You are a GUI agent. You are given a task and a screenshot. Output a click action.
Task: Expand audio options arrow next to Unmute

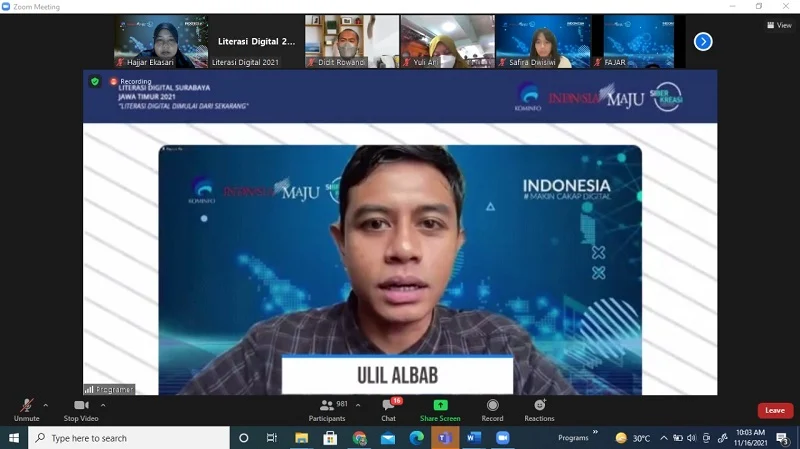(45, 405)
